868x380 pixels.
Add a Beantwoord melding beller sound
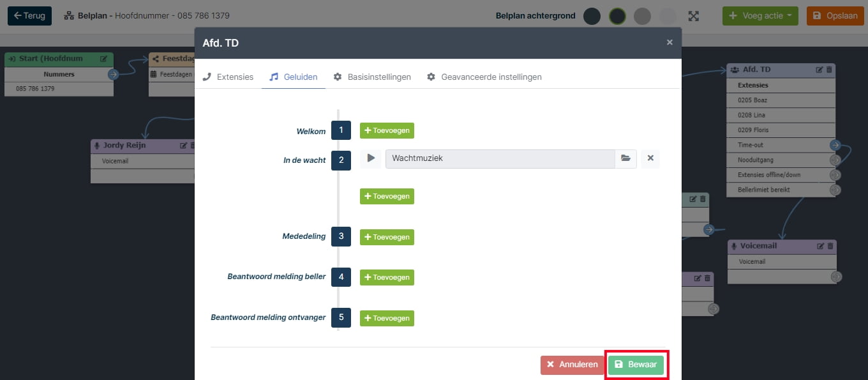[x=387, y=277]
